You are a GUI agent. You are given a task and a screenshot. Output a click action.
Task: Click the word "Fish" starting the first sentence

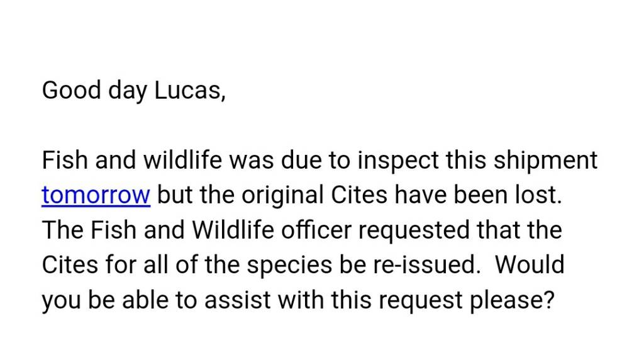tap(65, 161)
